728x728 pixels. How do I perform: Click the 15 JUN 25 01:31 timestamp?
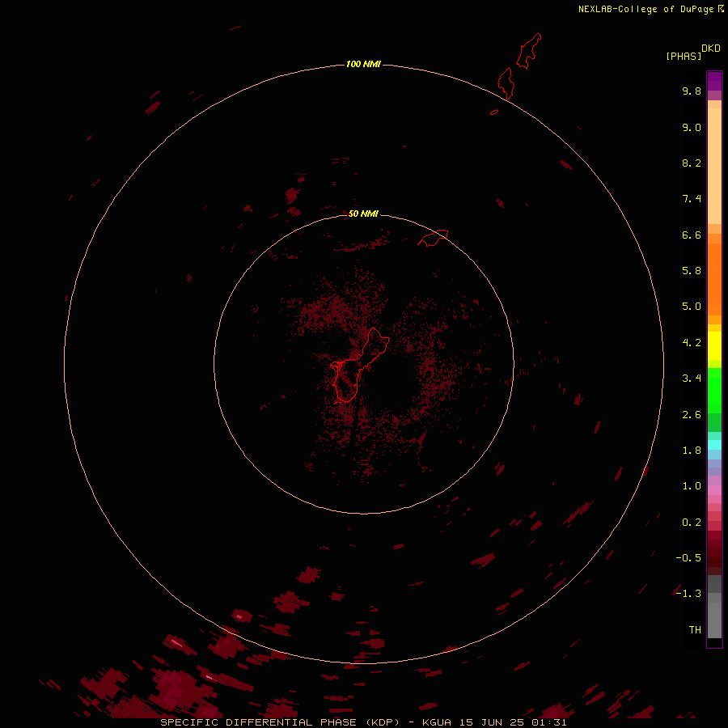coord(513,722)
